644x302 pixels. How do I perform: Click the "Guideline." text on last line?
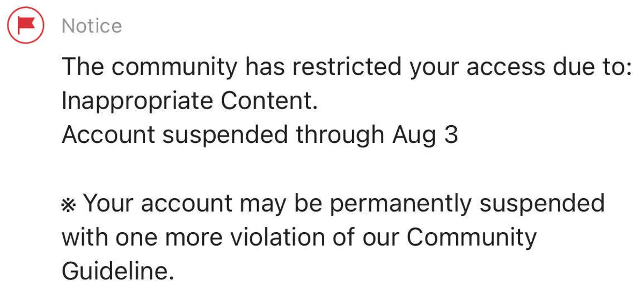[118, 271]
